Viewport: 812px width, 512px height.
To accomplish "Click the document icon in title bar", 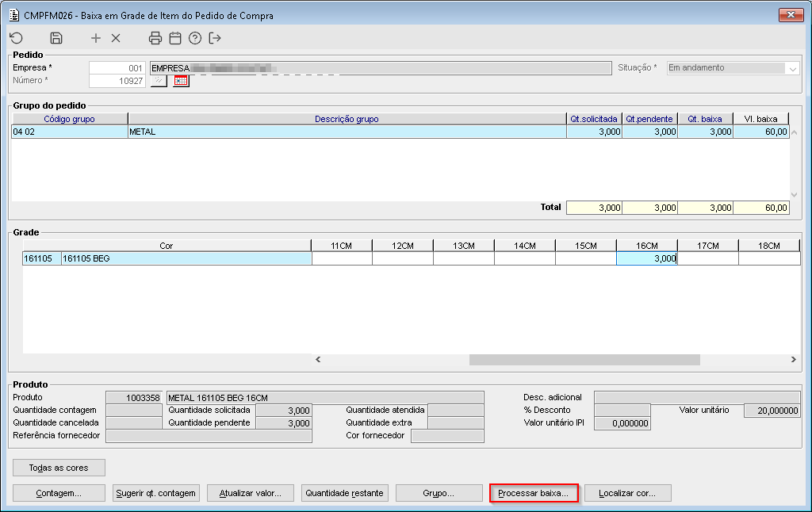I will (x=14, y=15).
